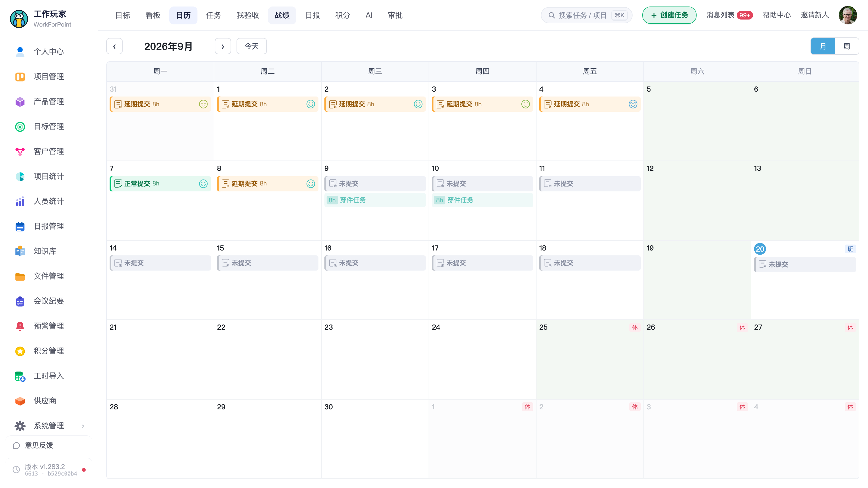868x488 pixels.
Task: Open the user avatar at top right
Action: pos(848,15)
